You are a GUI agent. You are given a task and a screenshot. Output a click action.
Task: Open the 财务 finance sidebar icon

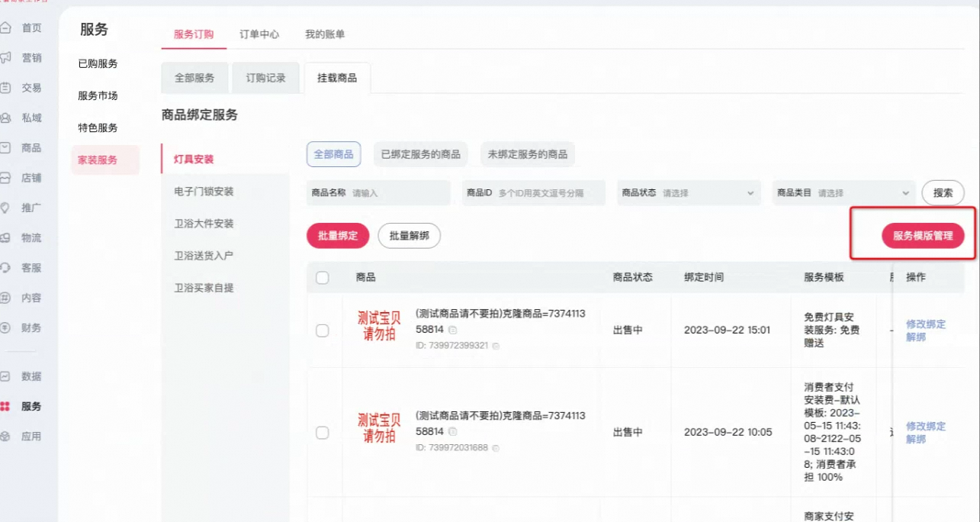pyautogui.click(x=6, y=328)
